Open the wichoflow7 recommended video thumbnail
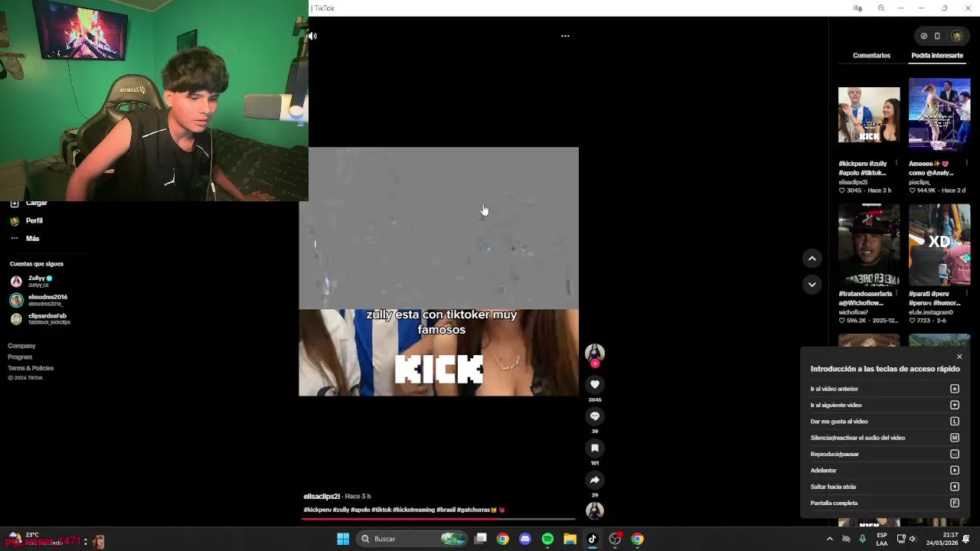Screen dimensions: 980x551 coord(869,245)
